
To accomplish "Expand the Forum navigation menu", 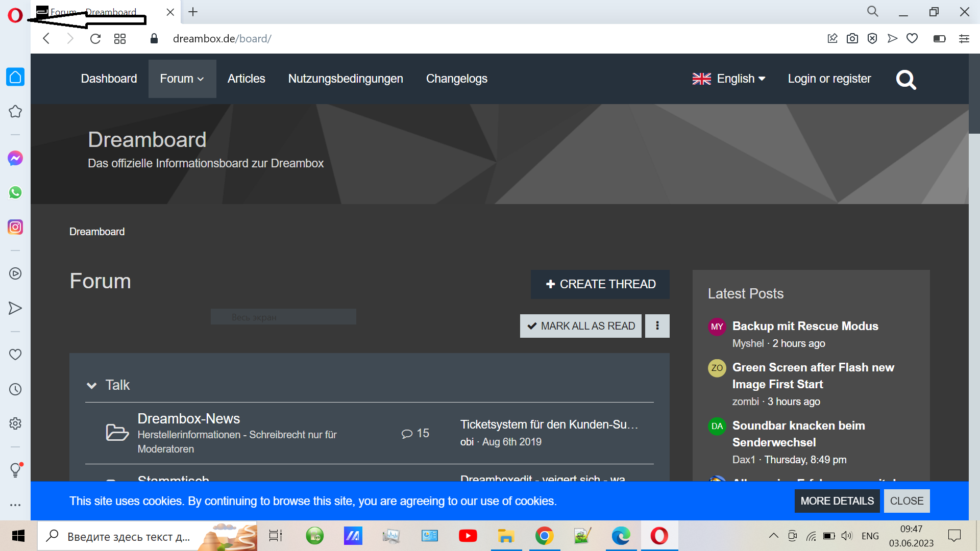I will (x=182, y=79).
